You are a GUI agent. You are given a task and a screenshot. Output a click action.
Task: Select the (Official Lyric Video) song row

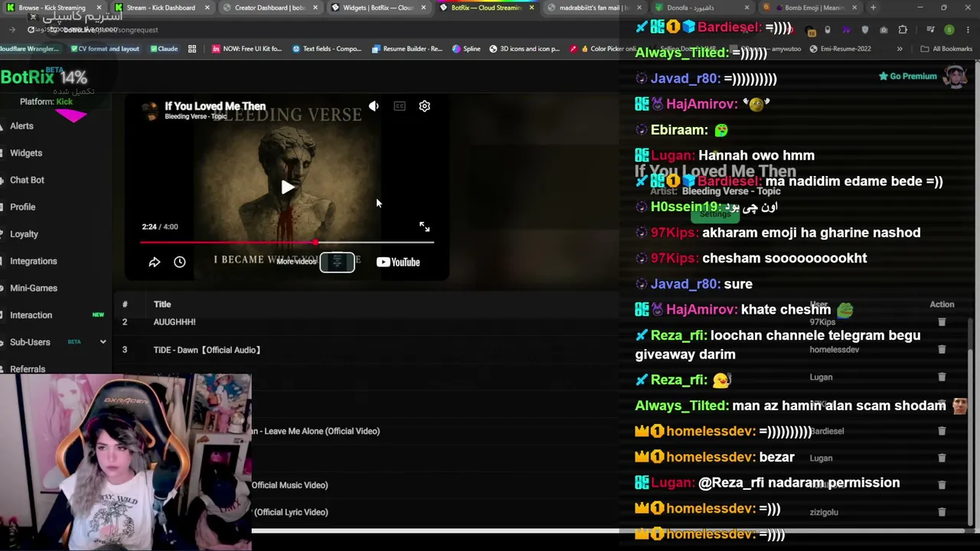[x=539, y=512]
